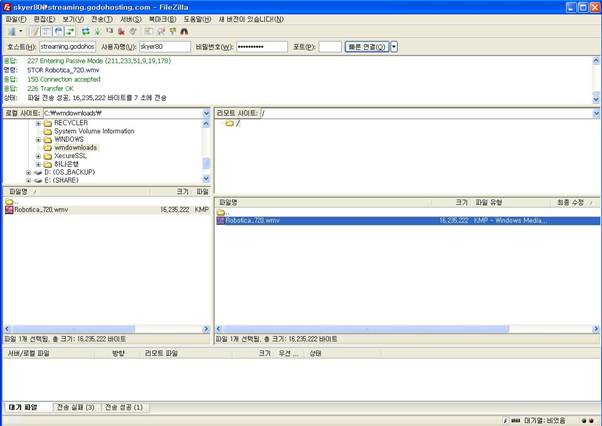Disconnect from the current server
Viewport: 602px width, 426px height.
pyautogui.click(x=121, y=31)
